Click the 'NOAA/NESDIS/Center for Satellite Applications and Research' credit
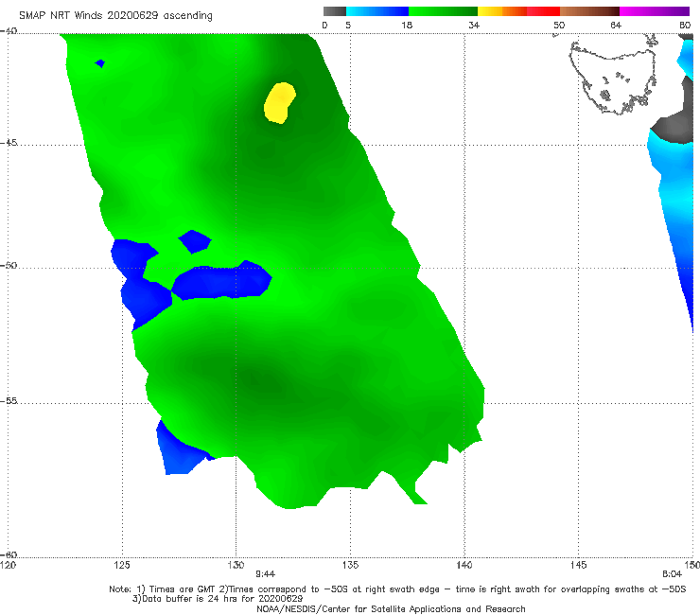This screenshot has height=615, width=700. [391, 608]
